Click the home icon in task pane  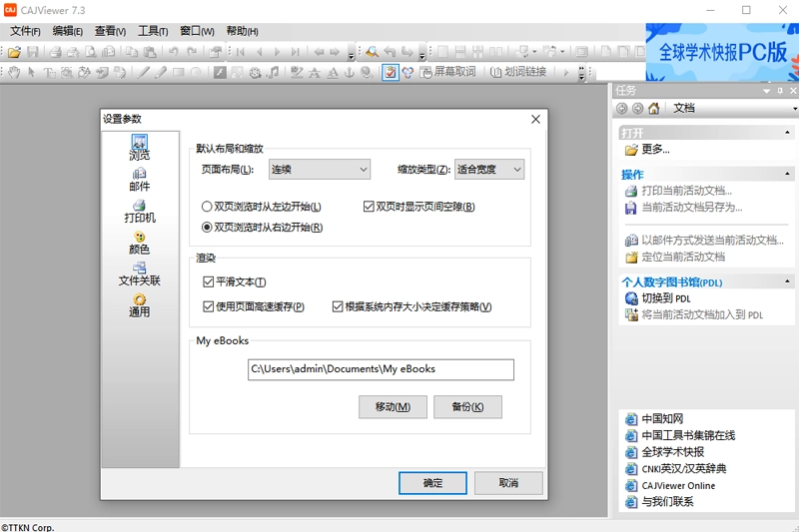(653, 109)
